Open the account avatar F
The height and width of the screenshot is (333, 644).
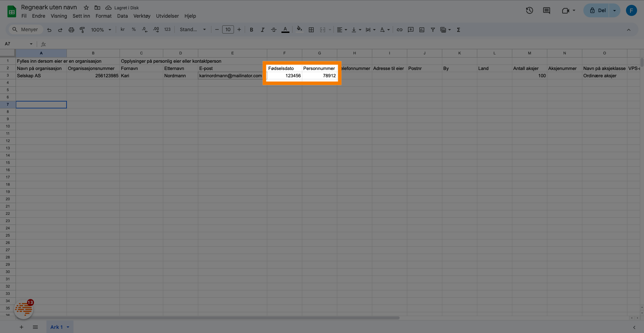point(632,10)
